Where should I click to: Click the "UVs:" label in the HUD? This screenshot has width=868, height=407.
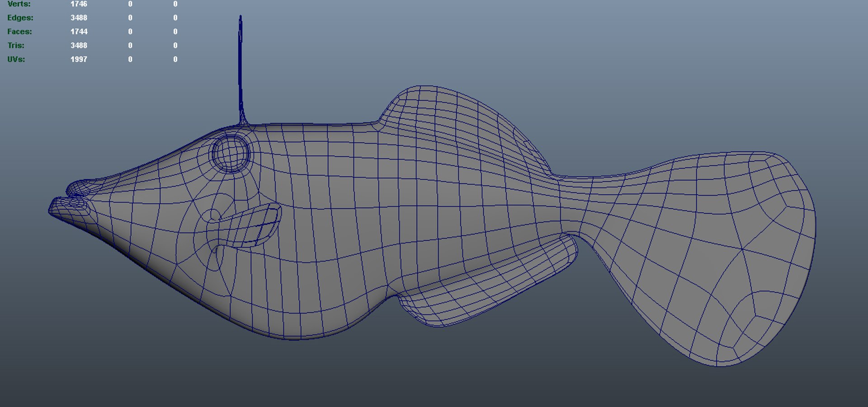point(16,59)
